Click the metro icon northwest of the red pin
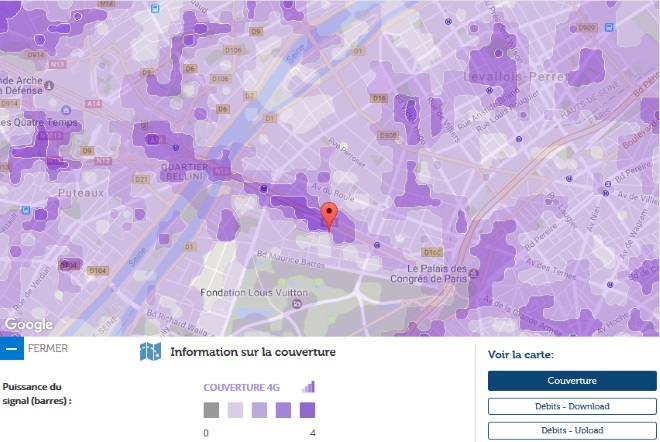Screen dimensions: 660x442 click(x=264, y=189)
